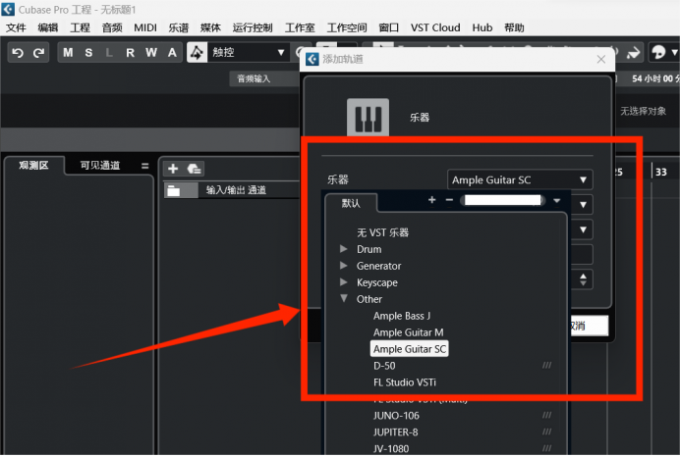Open the 工作空间 menu
680x456 pixels.
tap(347, 28)
